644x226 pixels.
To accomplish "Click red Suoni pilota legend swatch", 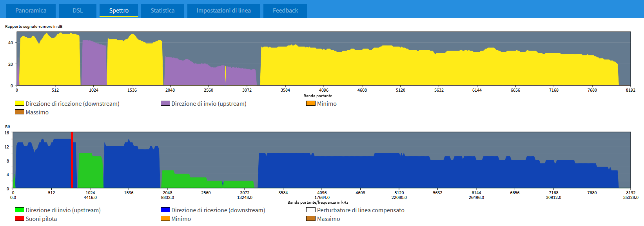I will (20, 219).
